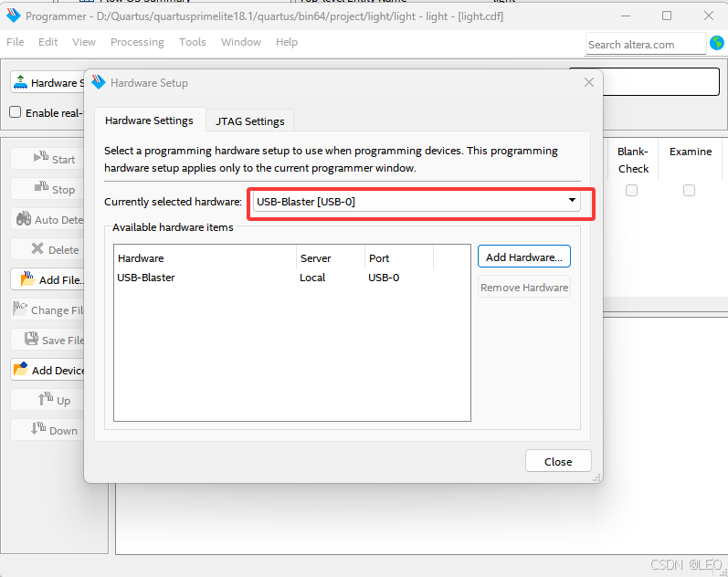Click the Auto Detect binoculars button
The height and width of the screenshot is (577, 728).
(x=47, y=219)
